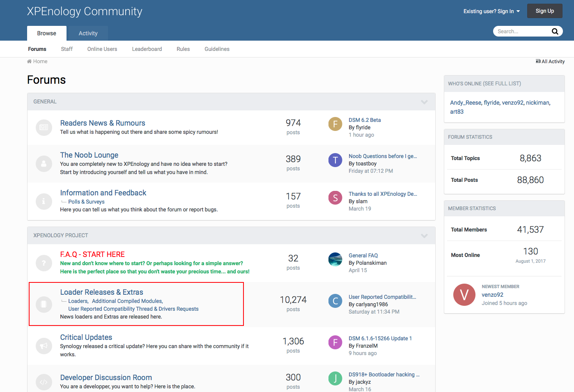Open online user Andy_Reese's profile
Viewport: 574px width, 392px height.
click(x=466, y=103)
